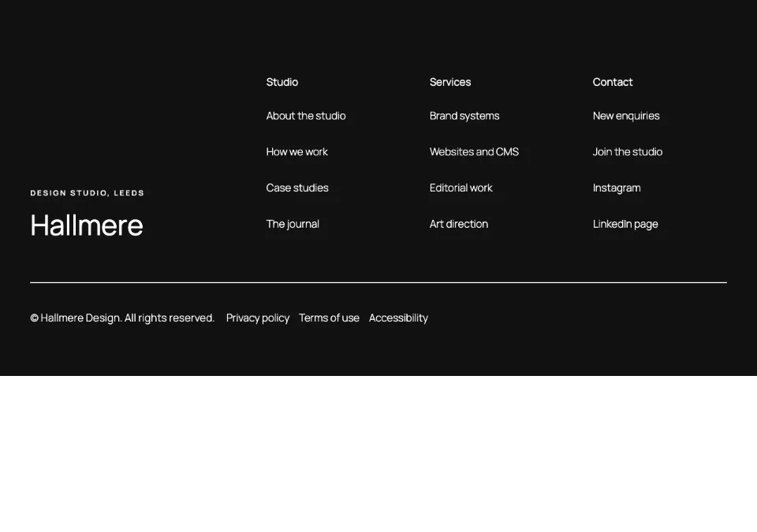Open the LinkedIn page link
The height and width of the screenshot is (532, 757).
coord(625,224)
